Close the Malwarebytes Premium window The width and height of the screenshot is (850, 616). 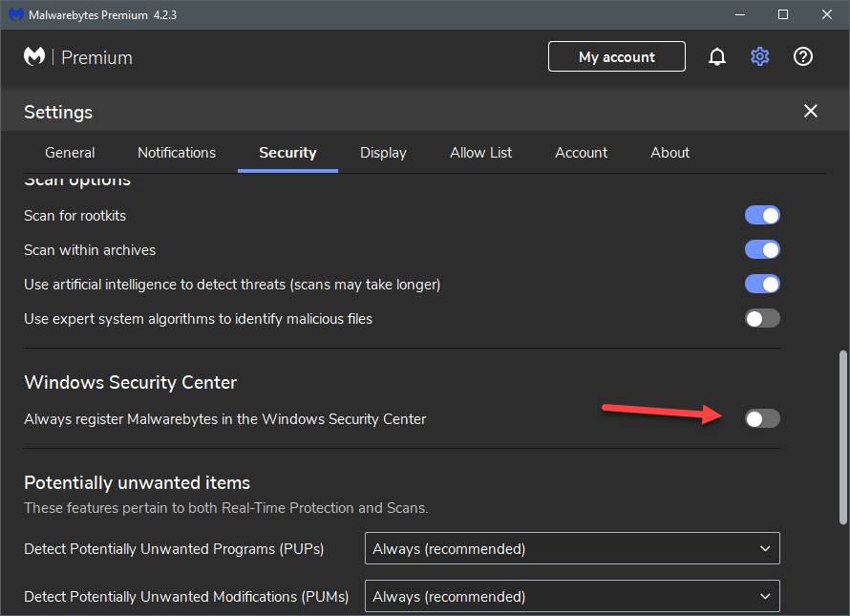click(x=827, y=14)
